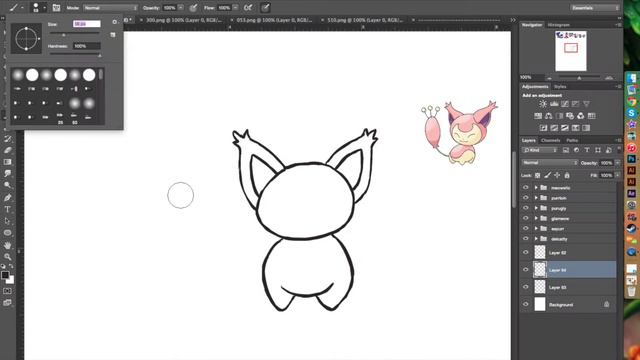This screenshot has width=640, height=360.
Task: Click the brush Hardness input field
Action: pyautogui.click(x=87, y=46)
